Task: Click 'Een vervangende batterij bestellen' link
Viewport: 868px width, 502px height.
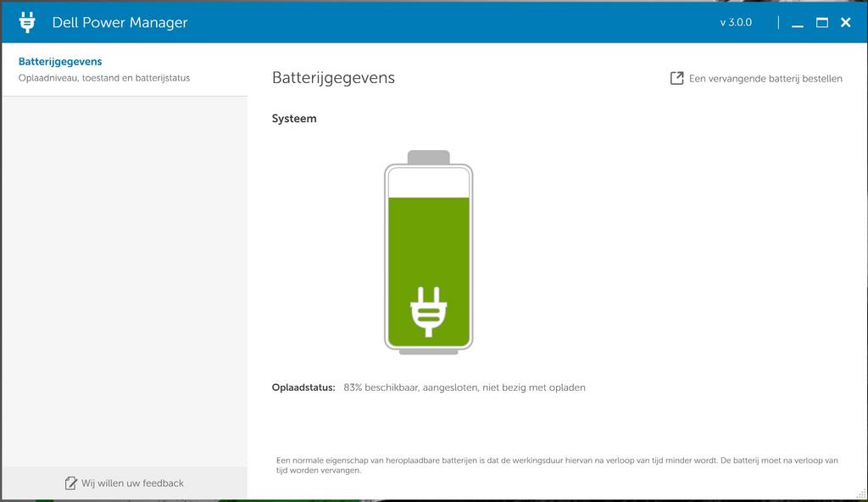Action: [765, 79]
